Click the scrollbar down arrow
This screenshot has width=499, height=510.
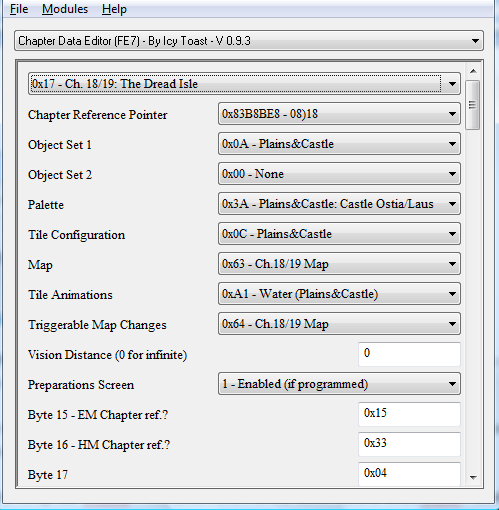pos(473,478)
